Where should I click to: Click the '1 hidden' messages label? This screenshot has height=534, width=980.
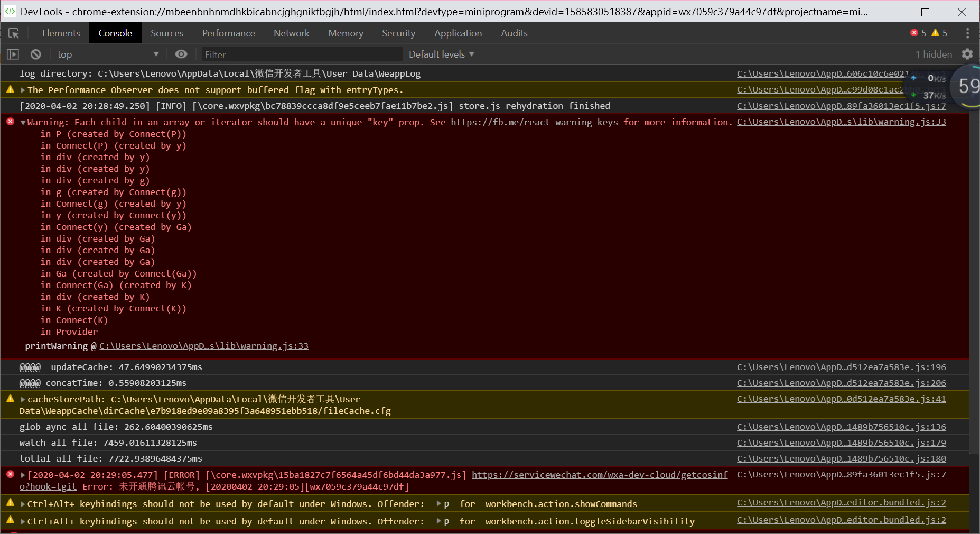pos(934,54)
